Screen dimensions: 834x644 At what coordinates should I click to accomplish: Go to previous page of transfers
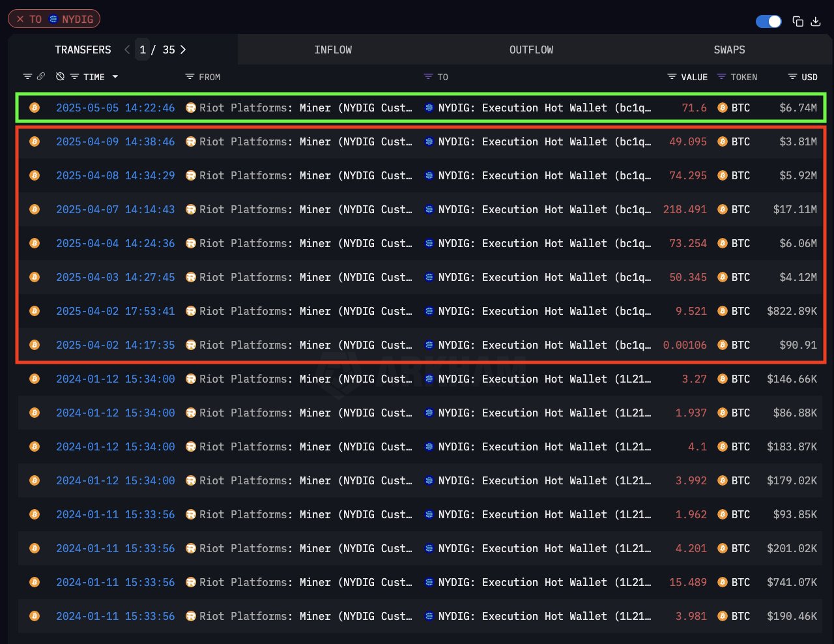tap(127, 50)
